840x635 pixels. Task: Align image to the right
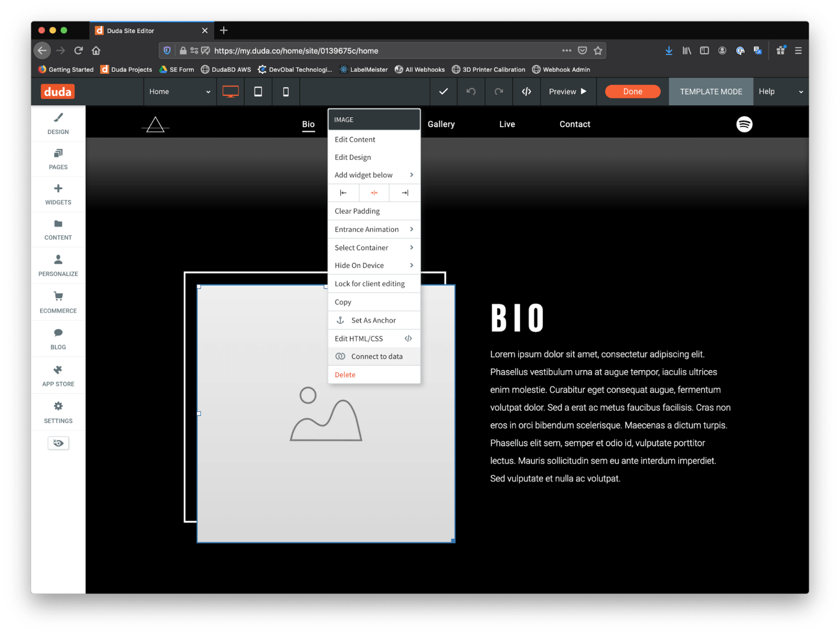click(x=405, y=193)
